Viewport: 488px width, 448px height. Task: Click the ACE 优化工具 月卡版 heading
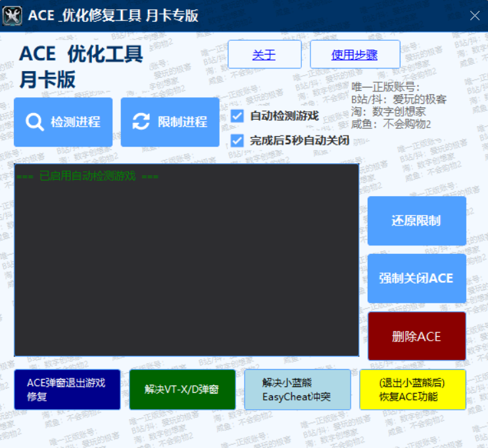click(x=81, y=66)
